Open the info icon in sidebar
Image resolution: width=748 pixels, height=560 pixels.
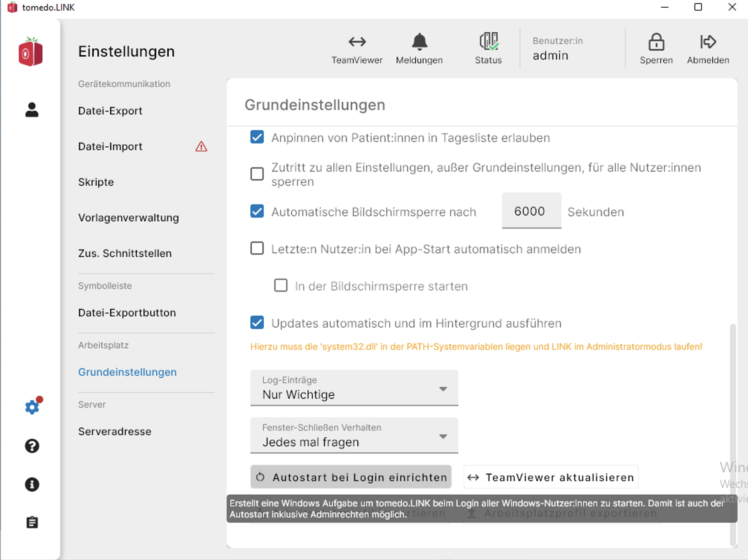tap(32, 484)
